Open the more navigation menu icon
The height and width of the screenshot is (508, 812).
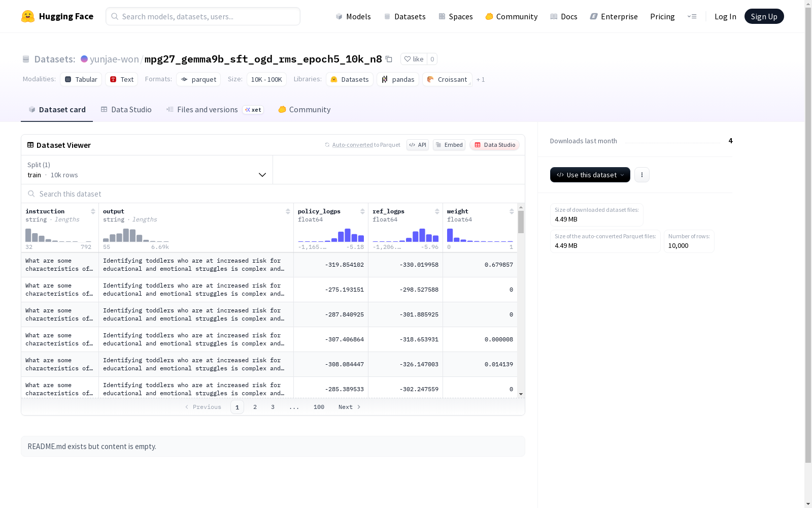click(692, 16)
